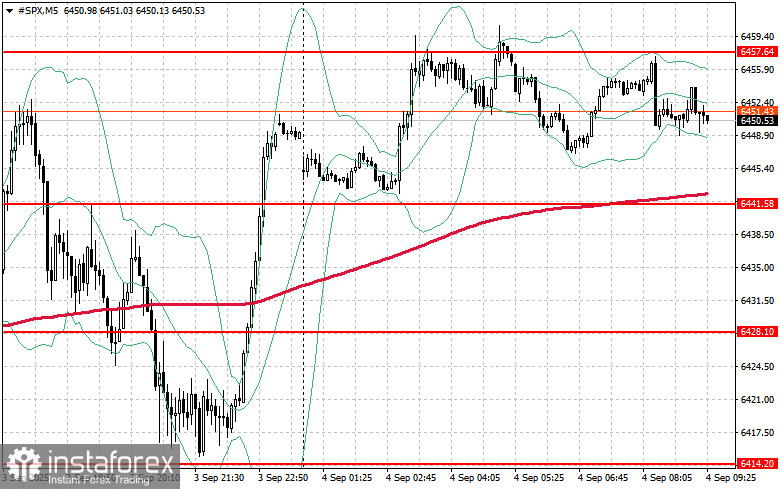781x489 pixels.
Task: Click the 4 Sep 01:25 time label
Action: click(x=347, y=478)
